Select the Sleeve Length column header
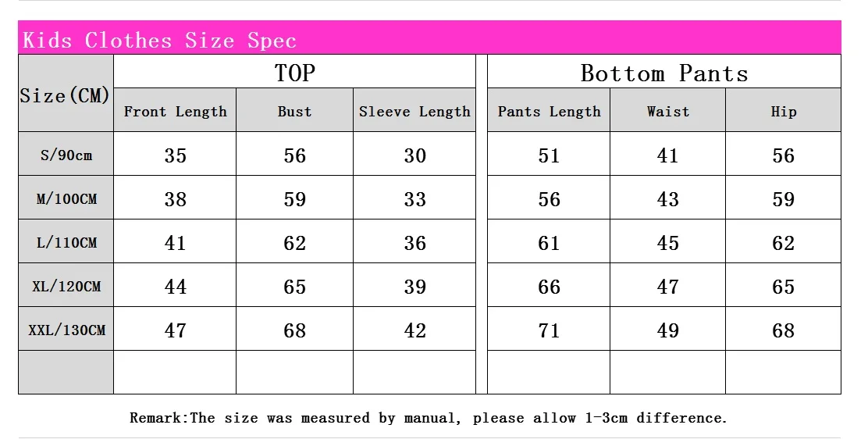 coord(414,110)
